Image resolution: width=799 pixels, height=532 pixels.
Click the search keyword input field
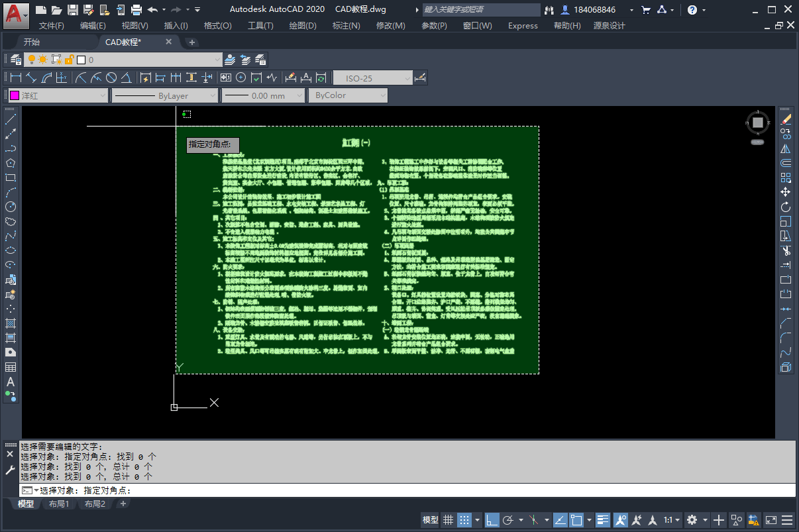tap(480, 9)
